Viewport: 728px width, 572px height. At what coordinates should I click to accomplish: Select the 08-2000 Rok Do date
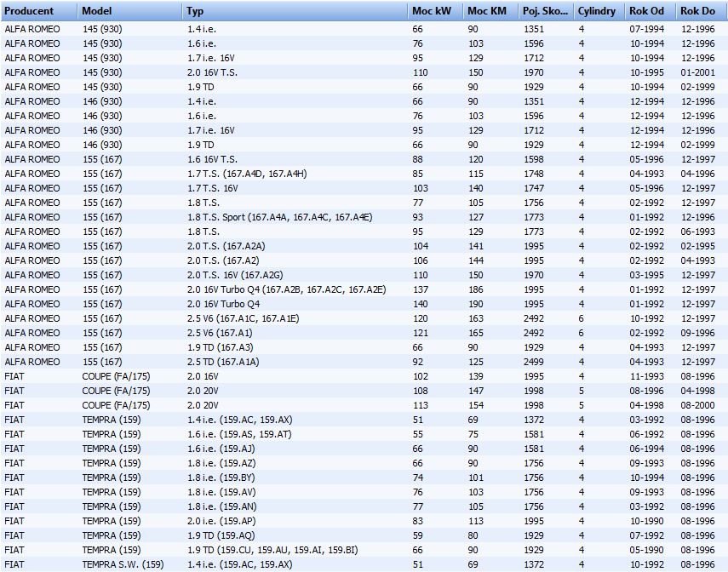[x=698, y=405]
